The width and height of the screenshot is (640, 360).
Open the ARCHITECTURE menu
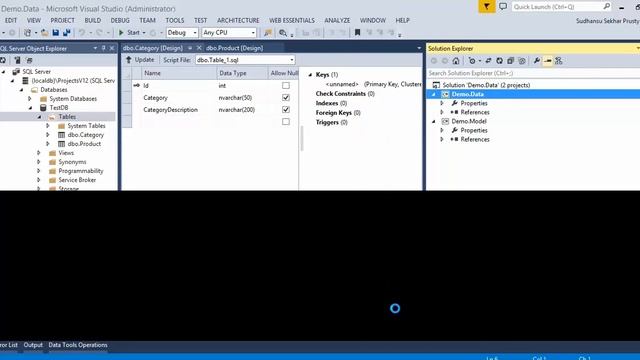pyautogui.click(x=238, y=20)
